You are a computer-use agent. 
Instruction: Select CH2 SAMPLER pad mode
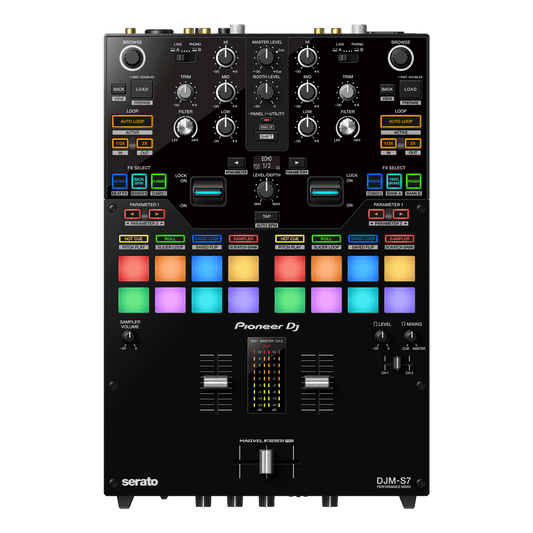click(x=399, y=239)
